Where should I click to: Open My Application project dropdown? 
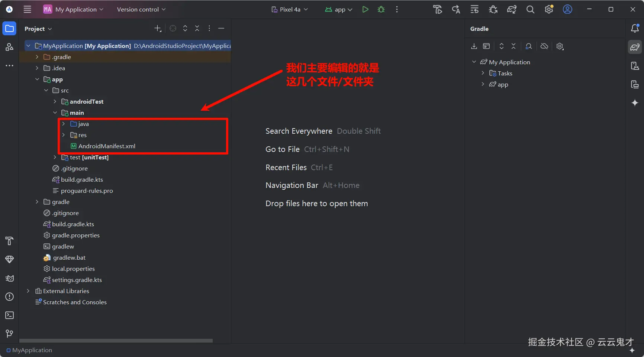tap(74, 9)
